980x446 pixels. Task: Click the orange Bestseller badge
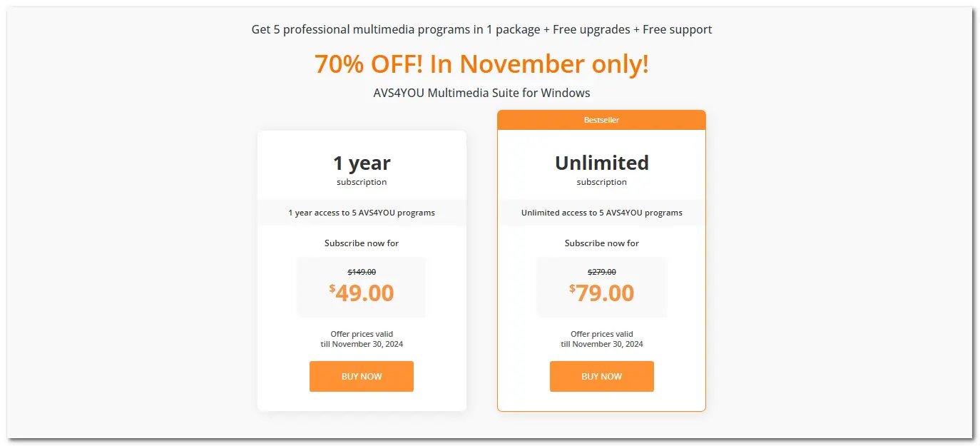[x=601, y=120]
